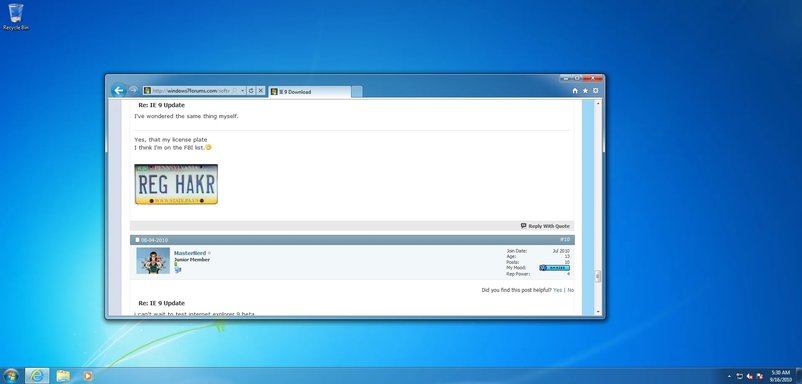The height and width of the screenshot is (384, 802).
Task: Go to the browser Home icon
Action: click(575, 91)
